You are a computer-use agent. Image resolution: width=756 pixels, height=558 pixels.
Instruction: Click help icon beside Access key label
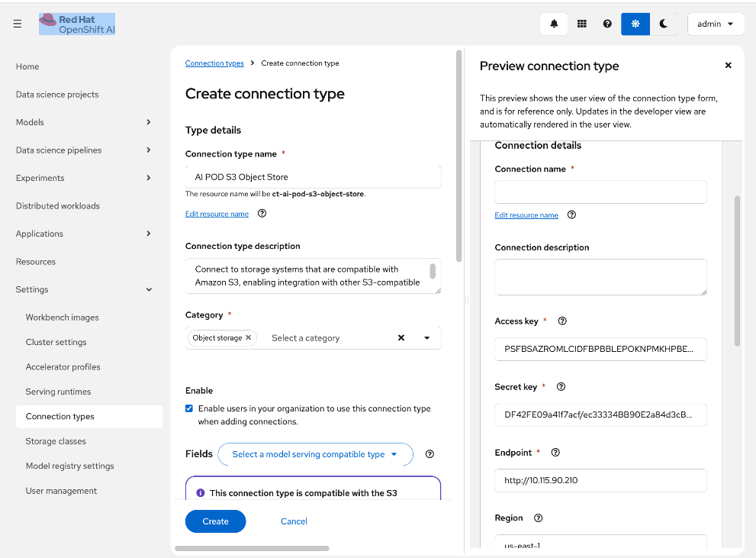pos(562,321)
